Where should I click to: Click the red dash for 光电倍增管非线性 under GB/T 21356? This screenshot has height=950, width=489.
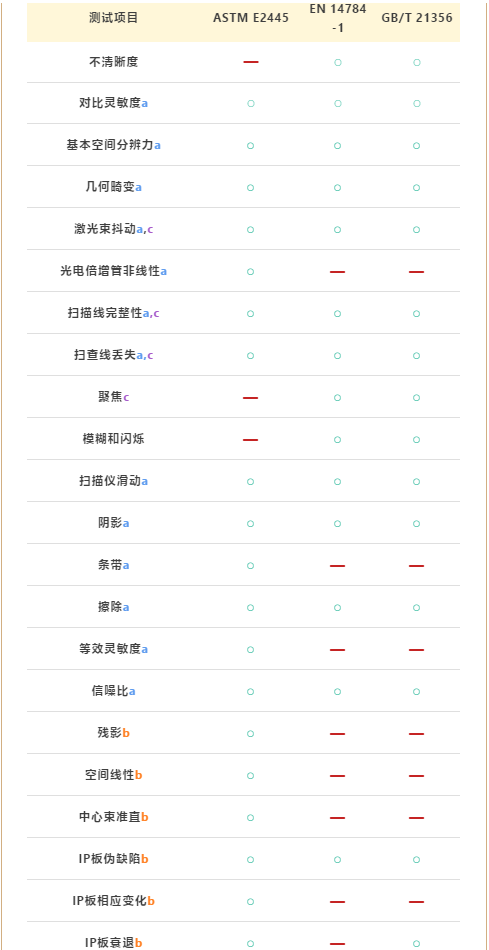tap(416, 272)
